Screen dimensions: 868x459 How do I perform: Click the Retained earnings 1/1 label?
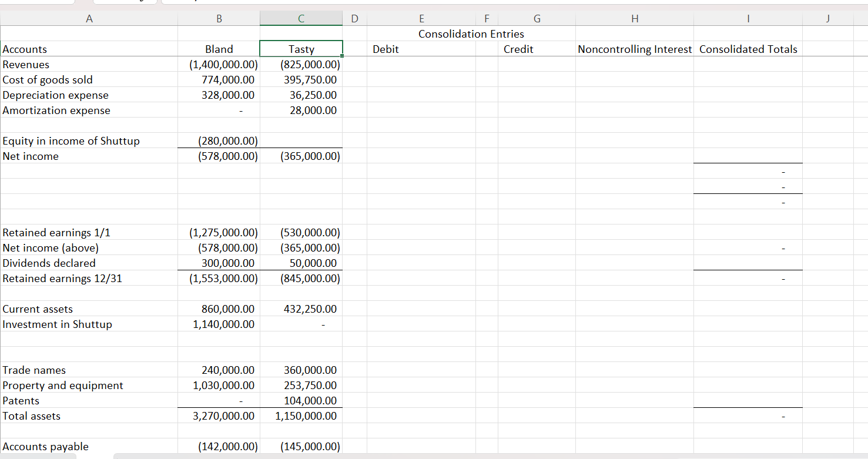(56, 233)
